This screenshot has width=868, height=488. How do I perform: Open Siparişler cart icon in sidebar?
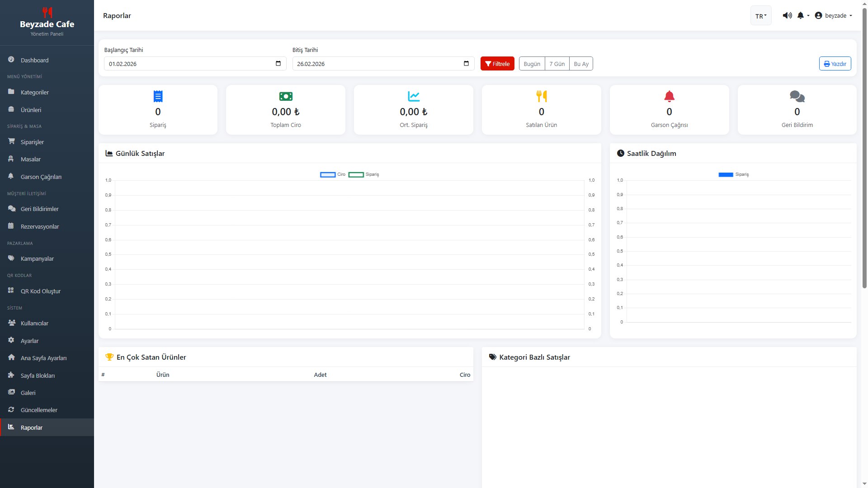11,142
